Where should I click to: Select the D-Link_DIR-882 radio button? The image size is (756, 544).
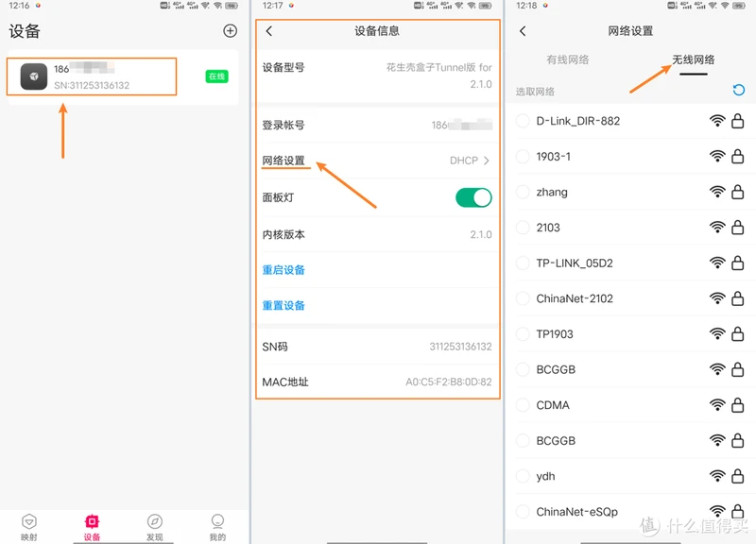(523, 121)
